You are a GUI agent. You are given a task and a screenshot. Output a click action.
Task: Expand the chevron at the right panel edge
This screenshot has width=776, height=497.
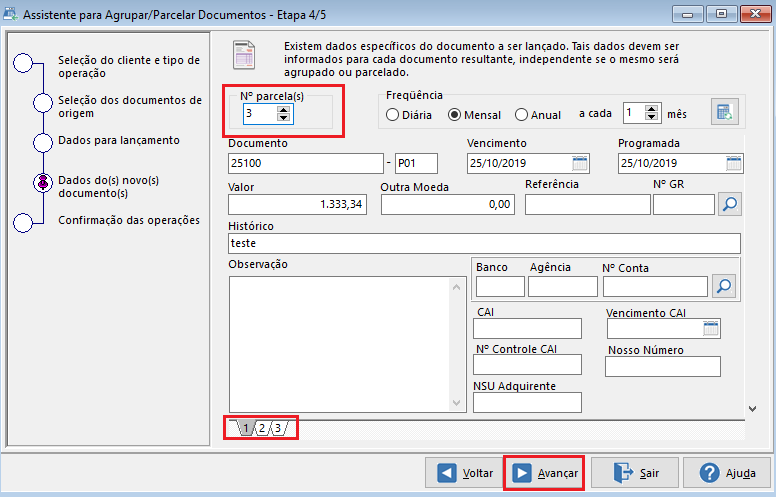tap(752, 409)
